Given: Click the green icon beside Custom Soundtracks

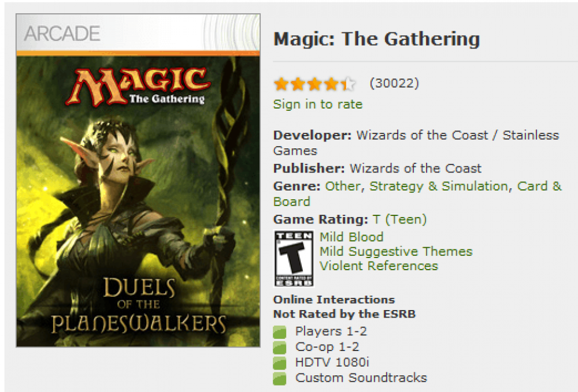Looking at the screenshot, I should click(279, 378).
